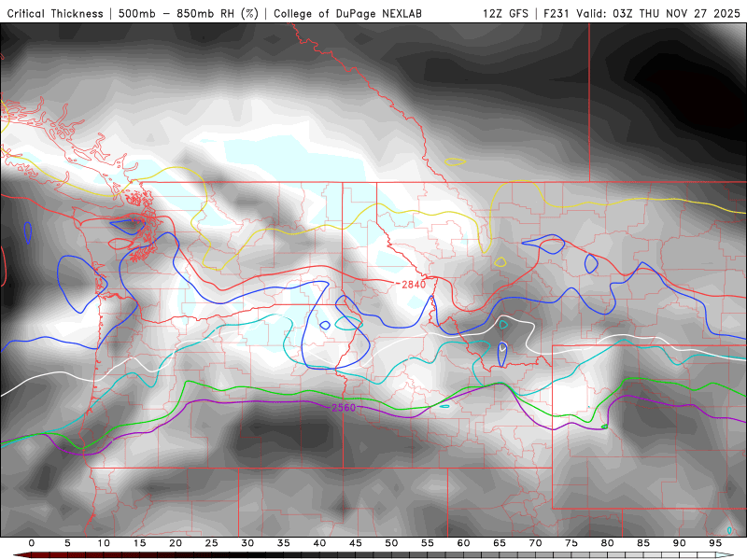This screenshot has width=747, height=560.
Task: Click the "55" color scale tick label
Action: tap(428, 543)
